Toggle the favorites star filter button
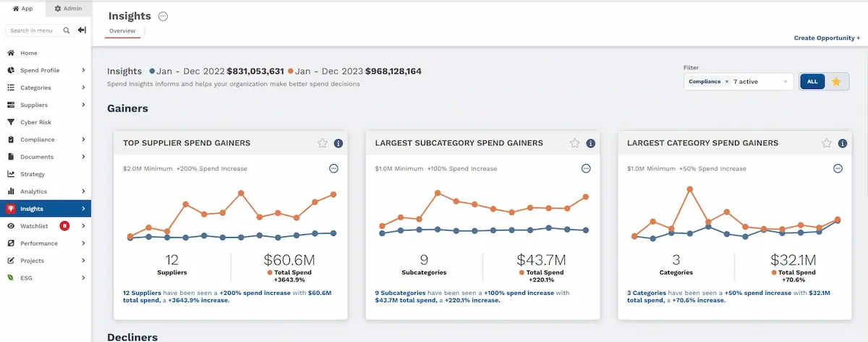 pos(836,82)
